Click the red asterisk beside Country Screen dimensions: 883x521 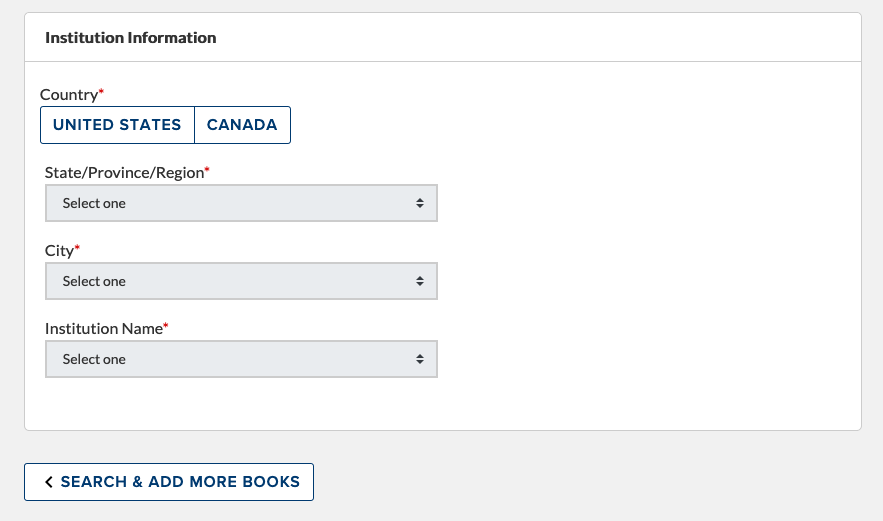click(x=101, y=92)
